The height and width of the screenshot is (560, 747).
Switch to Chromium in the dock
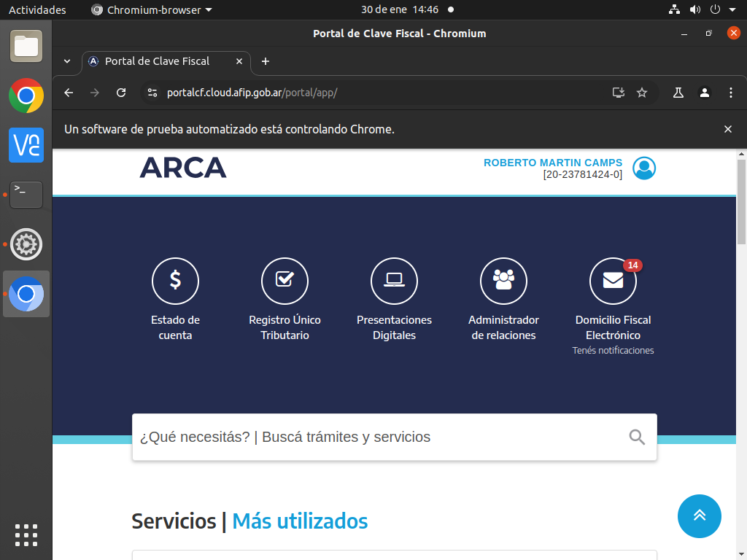coord(26,294)
